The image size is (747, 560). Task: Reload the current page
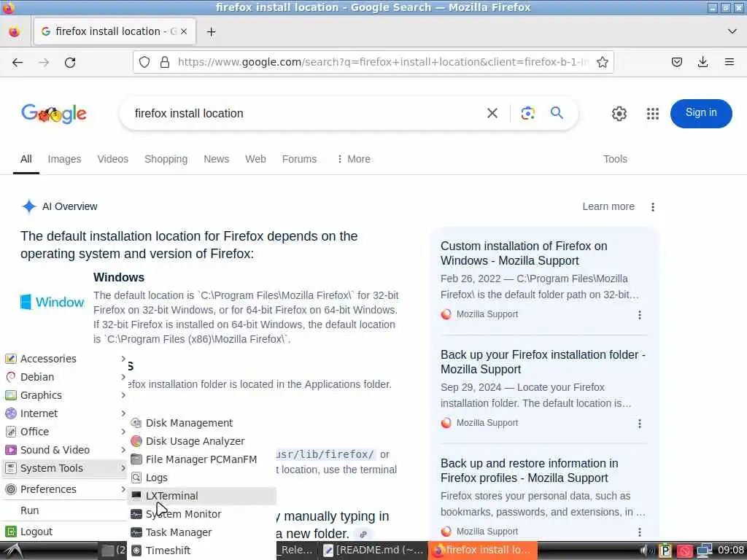point(70,63)
